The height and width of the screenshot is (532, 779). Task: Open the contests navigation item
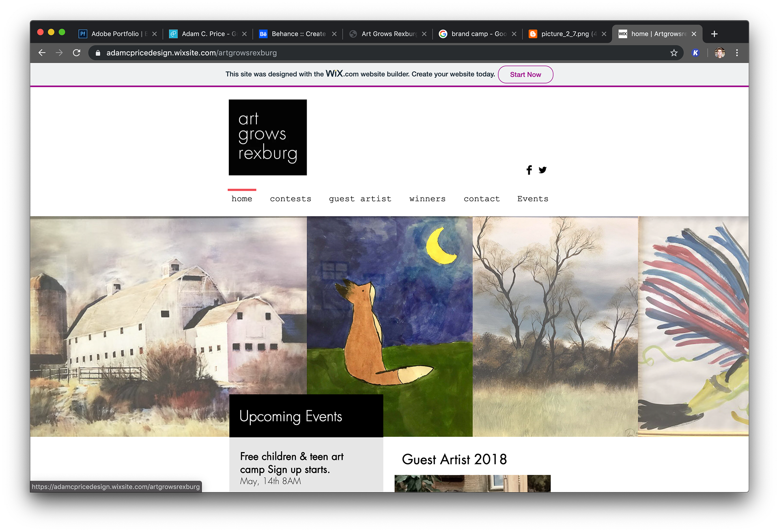[291, 199]
